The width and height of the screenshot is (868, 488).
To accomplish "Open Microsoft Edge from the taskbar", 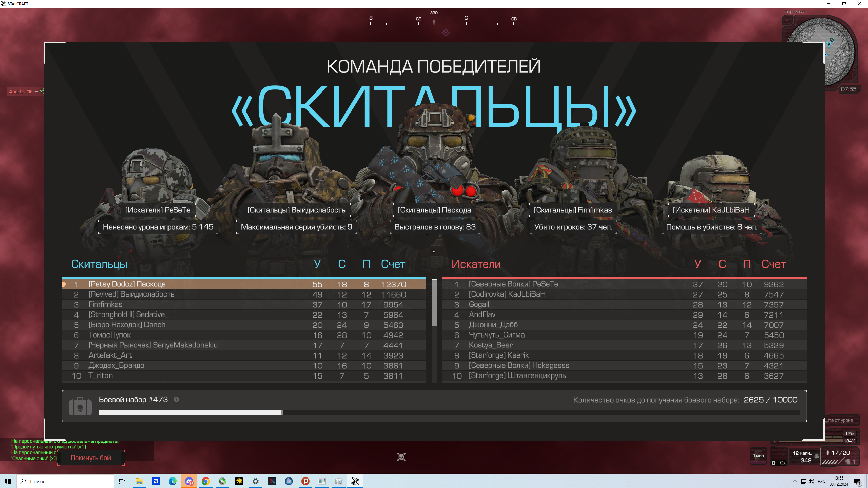I will [172, 481].
